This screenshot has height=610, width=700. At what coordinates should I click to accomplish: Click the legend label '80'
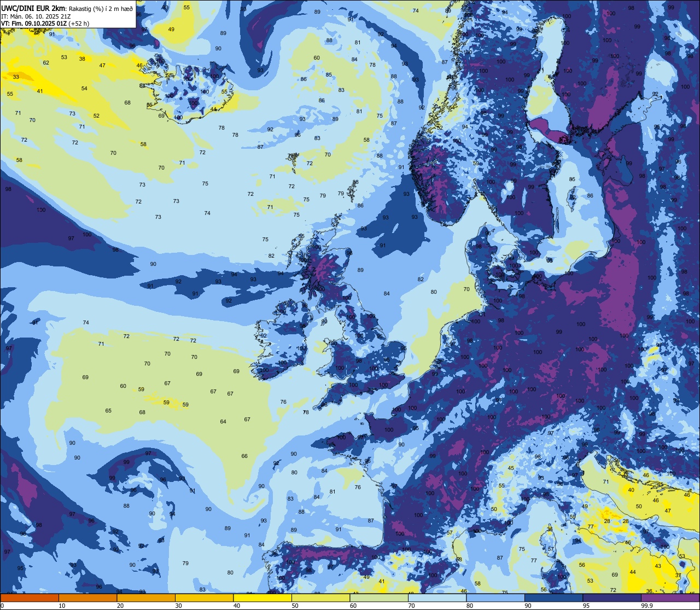pos(470,606)
